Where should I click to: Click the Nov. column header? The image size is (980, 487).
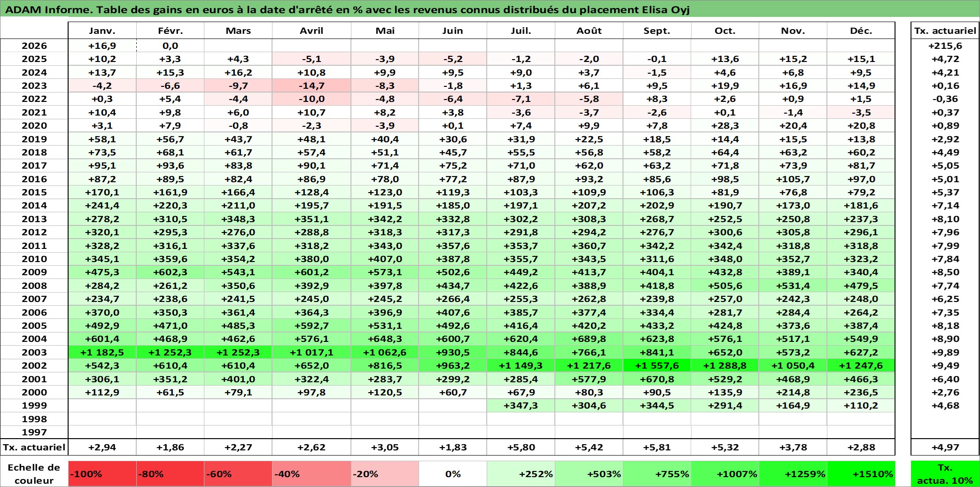click(x=793, y=31)
